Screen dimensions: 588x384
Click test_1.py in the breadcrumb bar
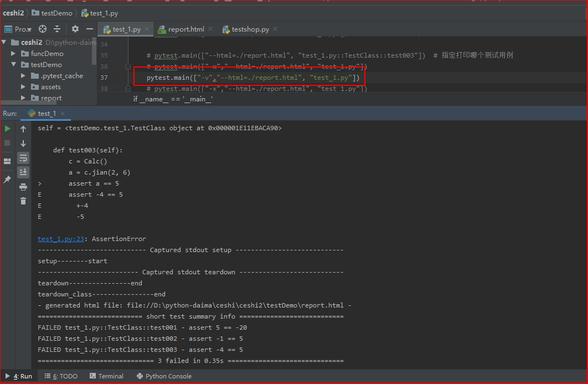(100, 13)
